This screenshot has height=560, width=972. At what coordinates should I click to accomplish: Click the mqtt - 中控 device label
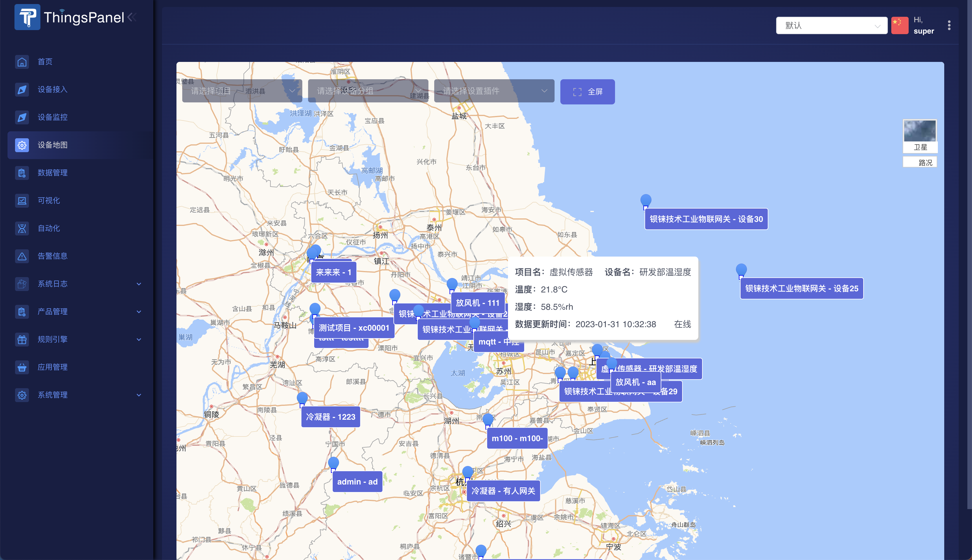coord(499,342)
